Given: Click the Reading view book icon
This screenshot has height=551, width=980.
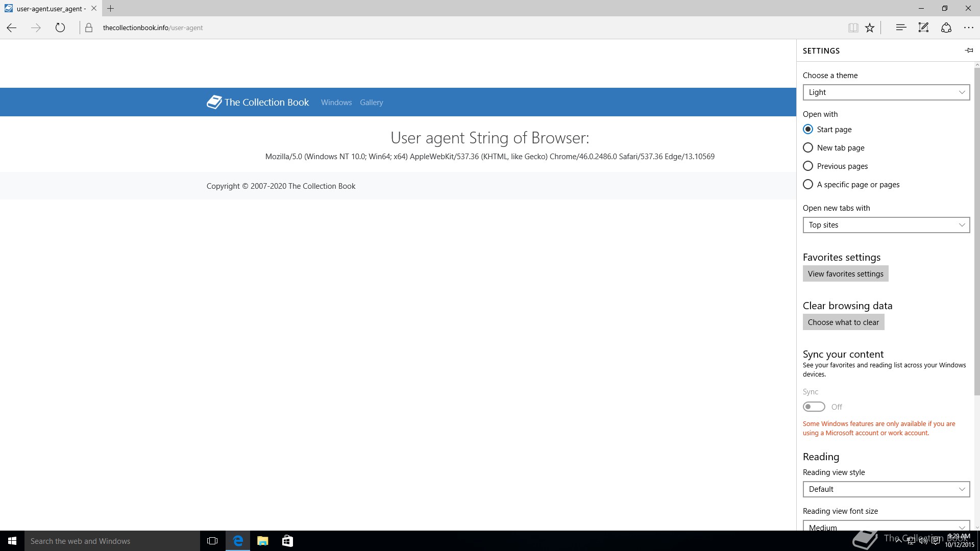Looking at the screenshot, I should (x=853, y=28).
